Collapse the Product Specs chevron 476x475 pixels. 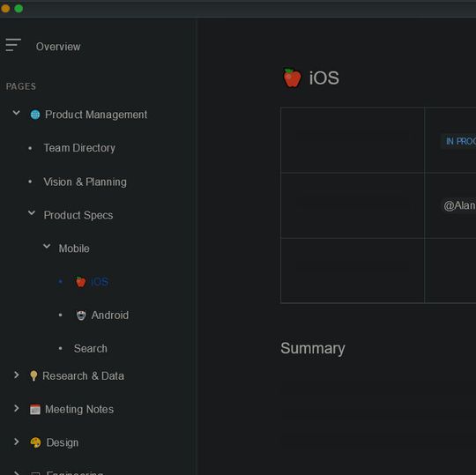(x=32, y=213)
